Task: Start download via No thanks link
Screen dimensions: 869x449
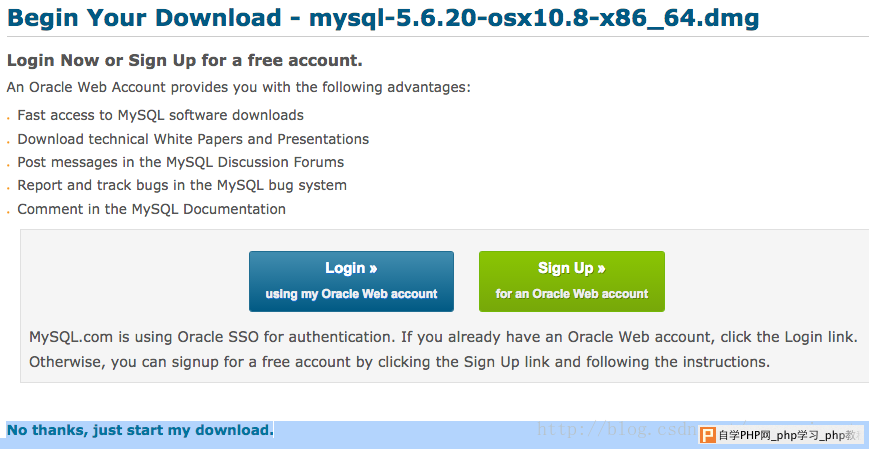Action: [x=140, y=430]
